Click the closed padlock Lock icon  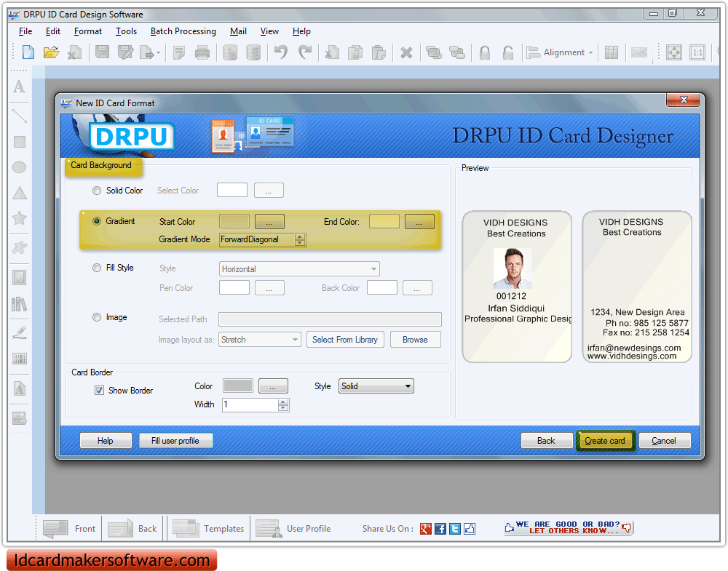485,52
